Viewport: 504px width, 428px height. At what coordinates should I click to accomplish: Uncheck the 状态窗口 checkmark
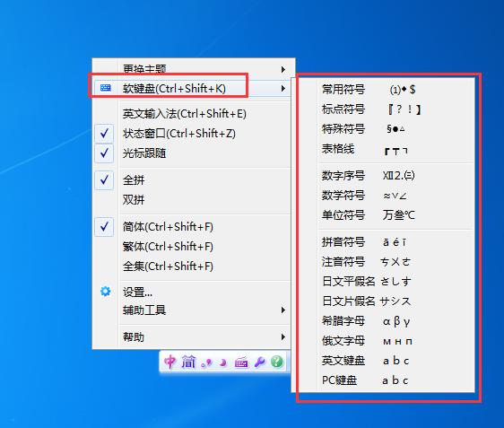pos(104,133)
